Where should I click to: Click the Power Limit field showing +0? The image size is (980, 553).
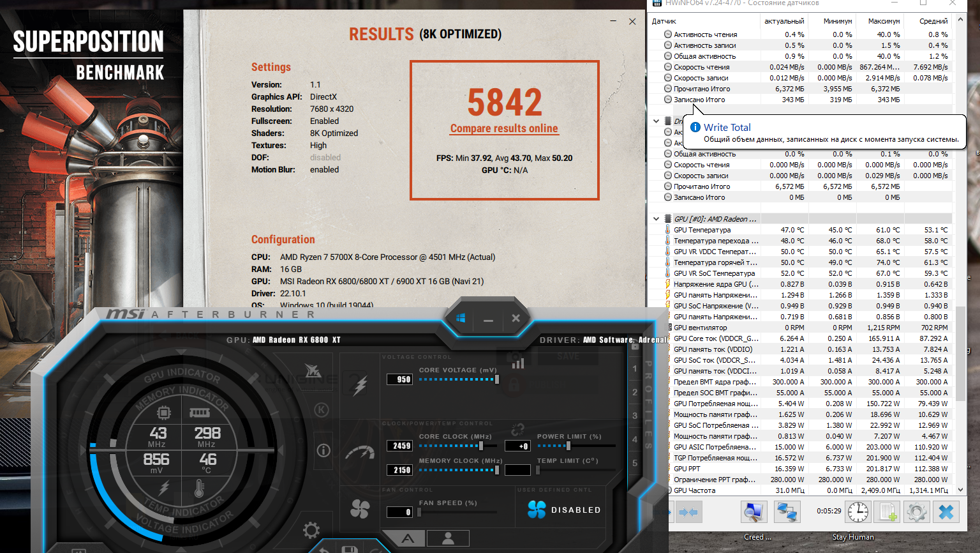coord(517,446)
